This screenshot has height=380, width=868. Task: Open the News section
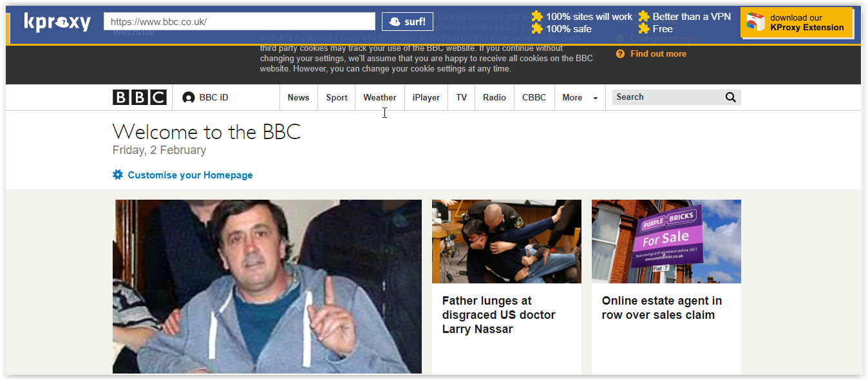[x=298, y=98]
